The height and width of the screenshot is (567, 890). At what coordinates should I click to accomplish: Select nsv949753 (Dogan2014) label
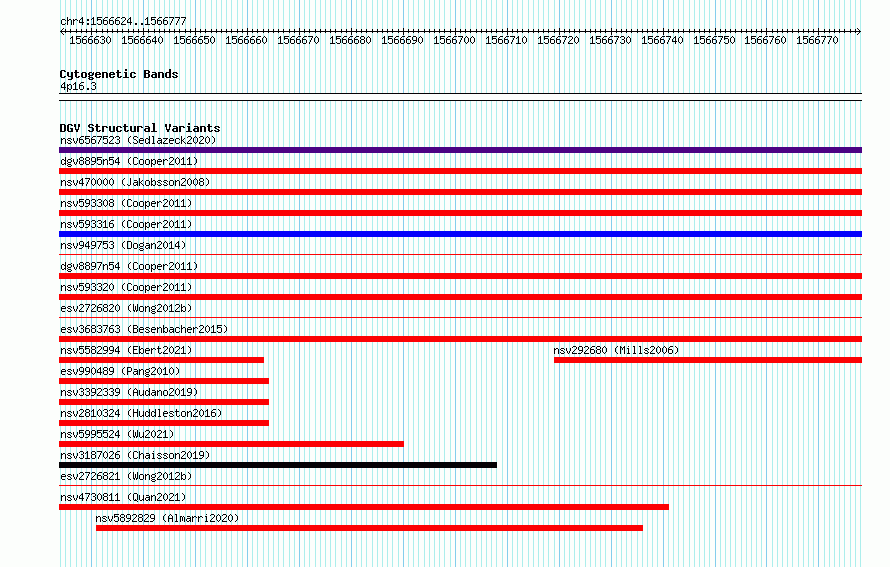pyautogui.click(x=123, y=245)
